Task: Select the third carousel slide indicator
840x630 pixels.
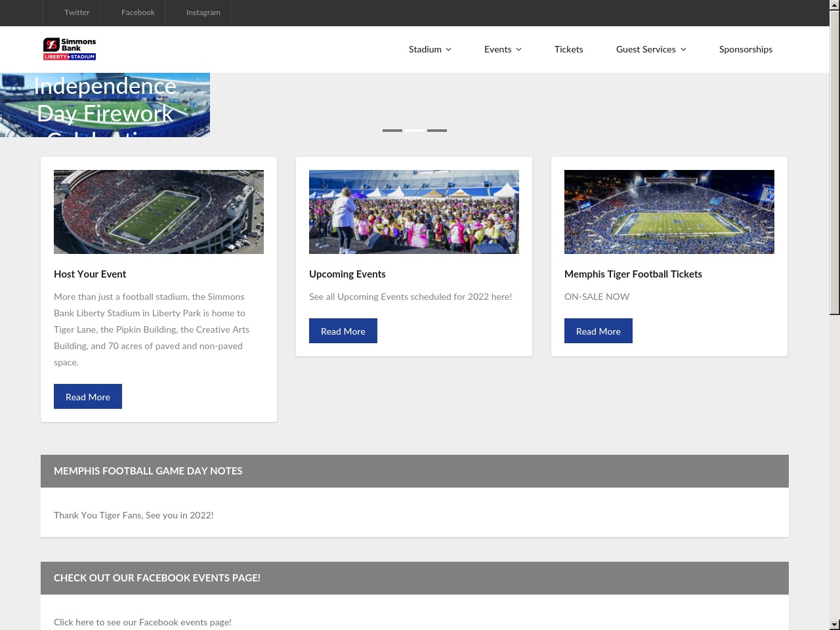Action: 437,131
